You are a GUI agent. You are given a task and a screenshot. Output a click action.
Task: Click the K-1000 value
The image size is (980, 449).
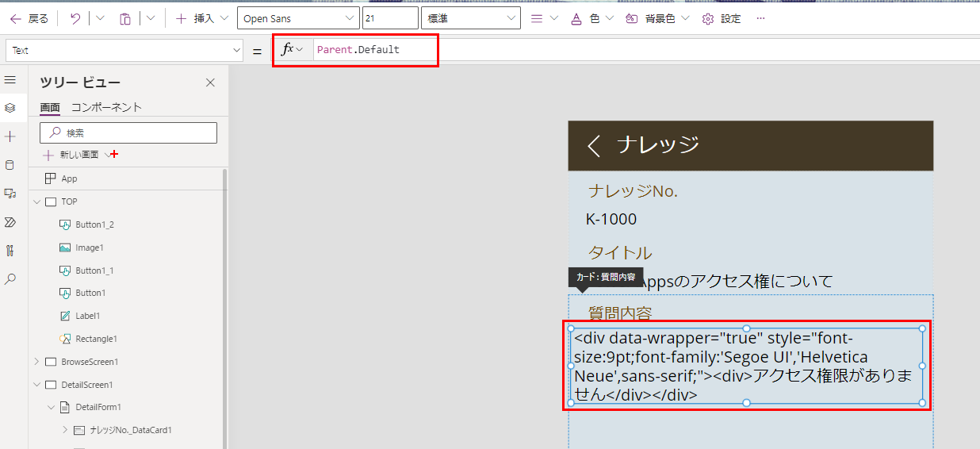(611, 219)
